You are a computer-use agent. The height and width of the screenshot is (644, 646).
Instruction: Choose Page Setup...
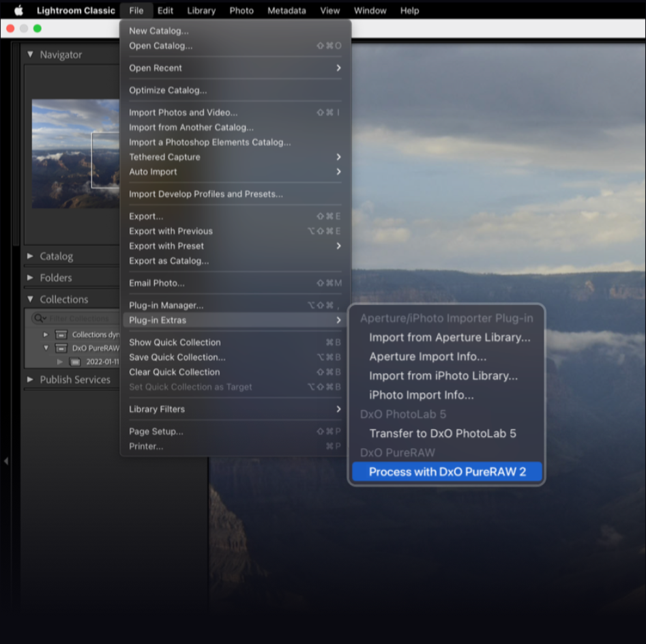point(235,431)
